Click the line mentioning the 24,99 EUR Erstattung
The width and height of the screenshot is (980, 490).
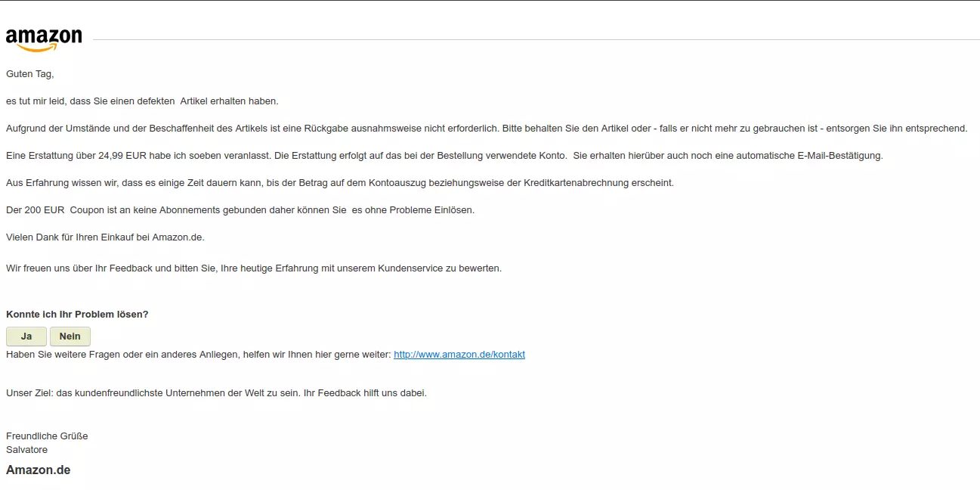tap(444, 156)
